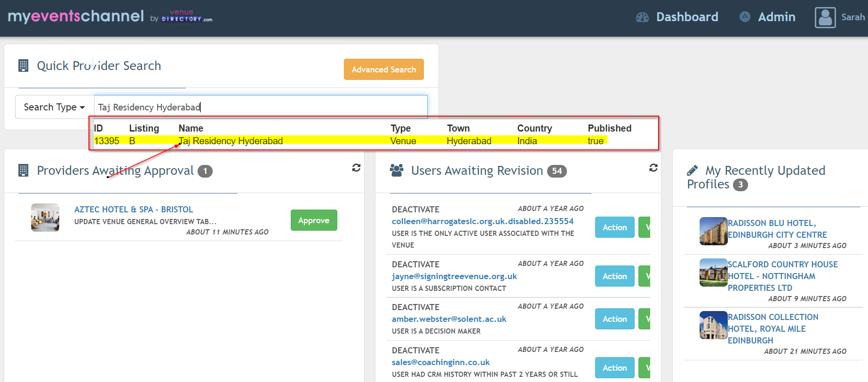Click green button beside sales@coachinginn Action

pyautogui.click(x=645, y=368)
